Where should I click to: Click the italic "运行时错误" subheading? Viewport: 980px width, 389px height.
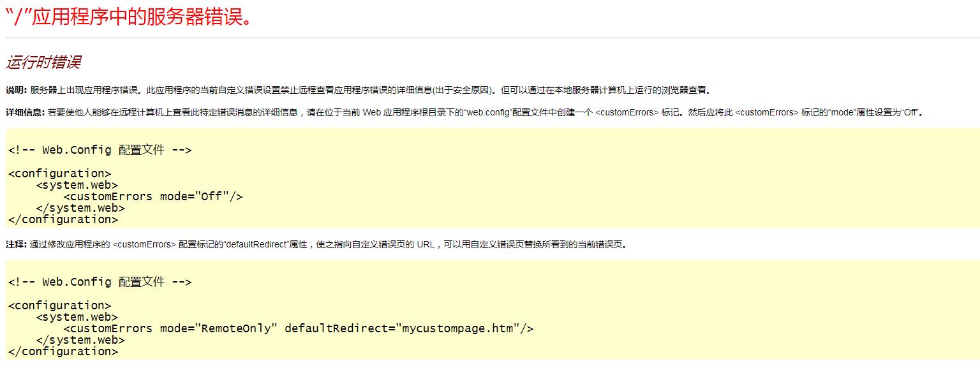tap(43, 62)
